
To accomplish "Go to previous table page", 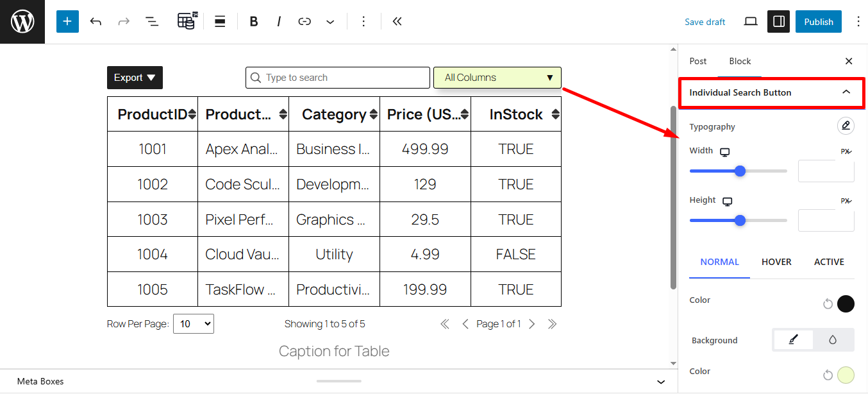I will (x=465, y=324).
